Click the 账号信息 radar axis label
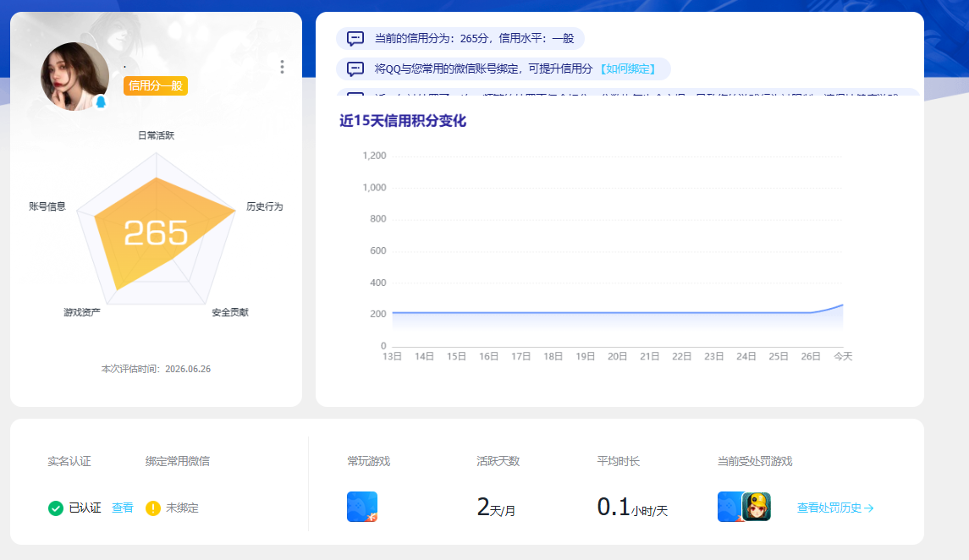This screenshot has width=969, height=560. point(47,206)
